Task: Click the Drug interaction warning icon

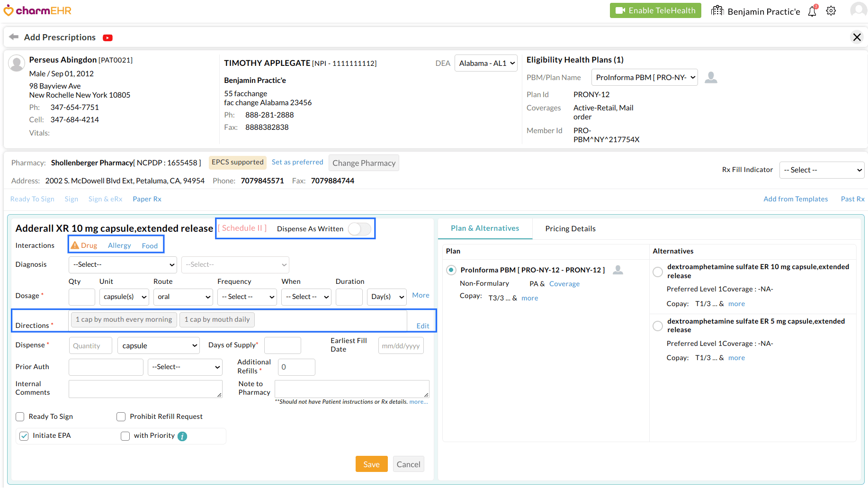Action: 75,245
